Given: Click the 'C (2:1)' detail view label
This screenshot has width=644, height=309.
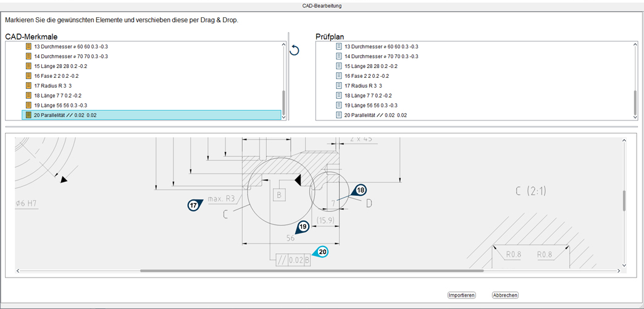Looking at the screenshot, I should 531,191.
